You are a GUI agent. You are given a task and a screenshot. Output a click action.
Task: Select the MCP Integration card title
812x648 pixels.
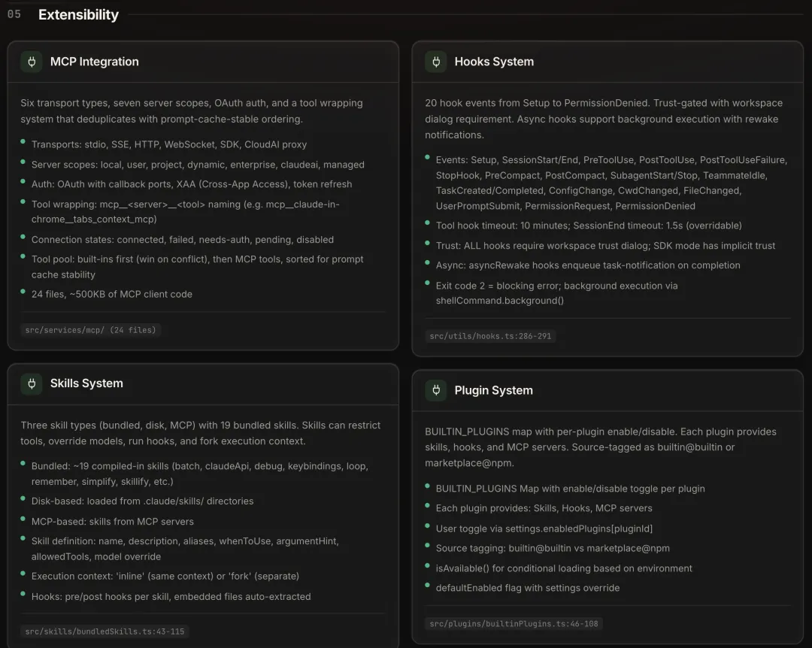[94, 62]
